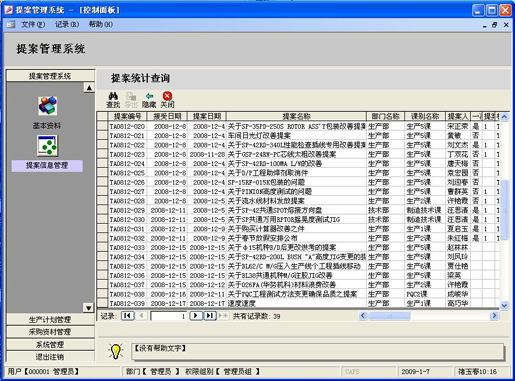515x381 pixels.
Task: Go to previous record button
Action: pyautogui.click(x=141, y=316)
